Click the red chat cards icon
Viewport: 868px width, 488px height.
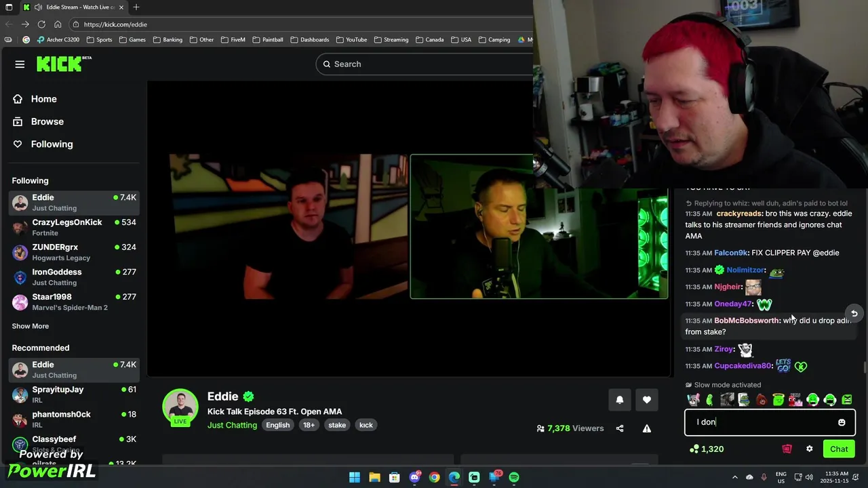click(x=787, y=449)
